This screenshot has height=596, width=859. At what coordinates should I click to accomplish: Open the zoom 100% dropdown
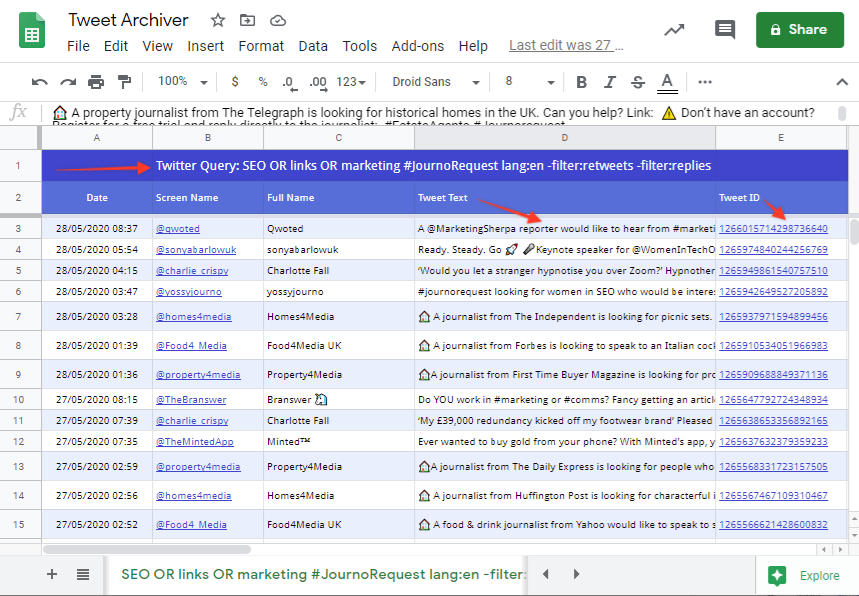pos(182,82)
